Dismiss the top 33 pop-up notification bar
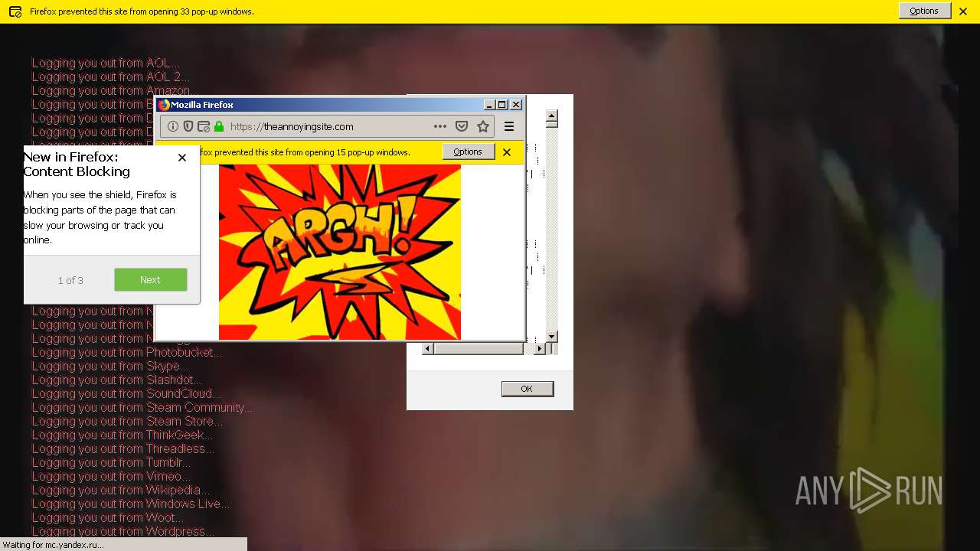The height and width of the screenshot is (551, 980). coord(963,11)
